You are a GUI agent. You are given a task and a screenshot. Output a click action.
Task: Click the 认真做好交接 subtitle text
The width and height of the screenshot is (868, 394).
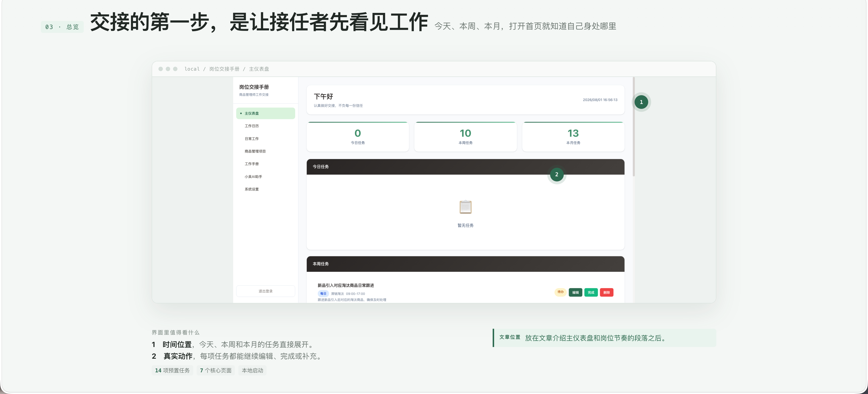pos(338,105)
